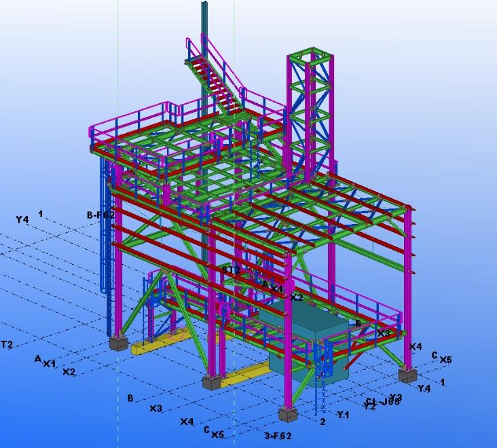Click the grid label 2 at bottom
The width and height of the screenshot is (497, 448).
(x=323, y=422)
